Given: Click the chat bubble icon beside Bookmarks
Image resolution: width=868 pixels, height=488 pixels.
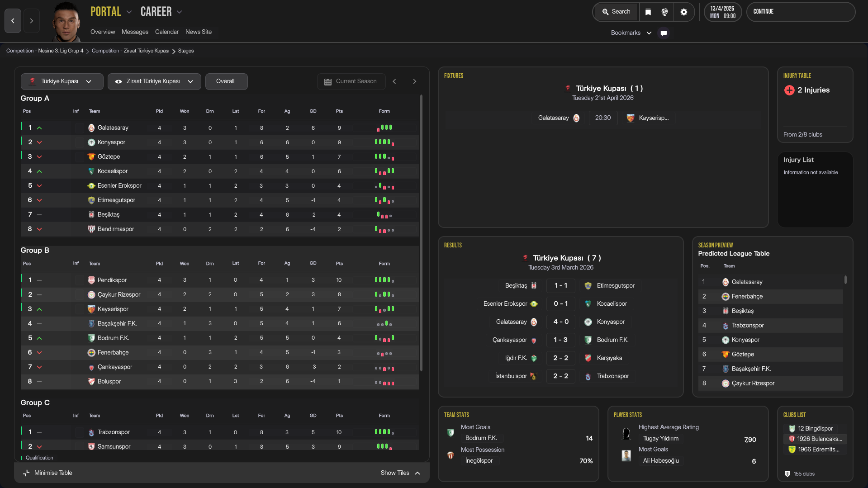Looking at the screenshot, I should tap(664, 33).
